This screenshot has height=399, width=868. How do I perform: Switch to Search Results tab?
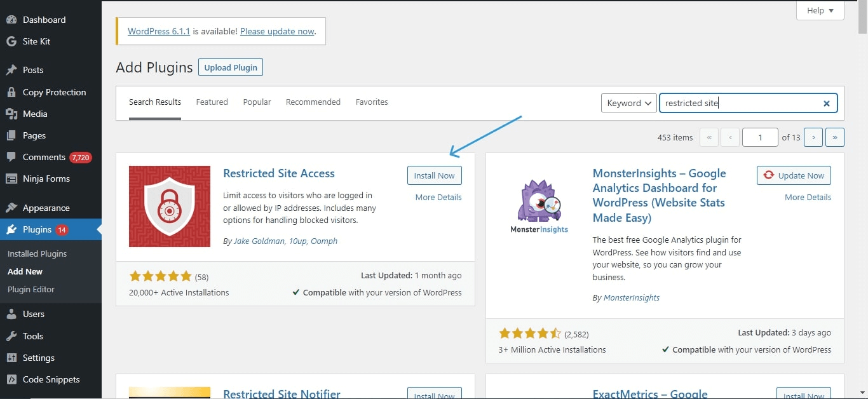pyautogui.click(x=155, y=102)
